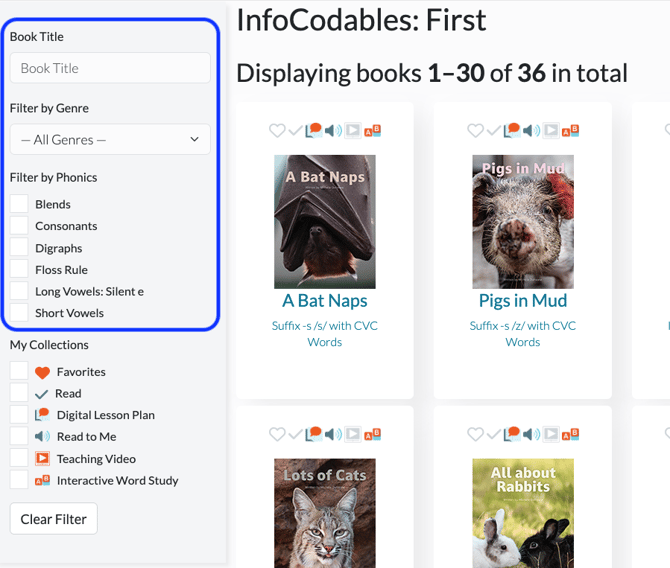Check Interactive Word Study collection filter
This screenshot has width=670, height=568.
click(19, 480)
